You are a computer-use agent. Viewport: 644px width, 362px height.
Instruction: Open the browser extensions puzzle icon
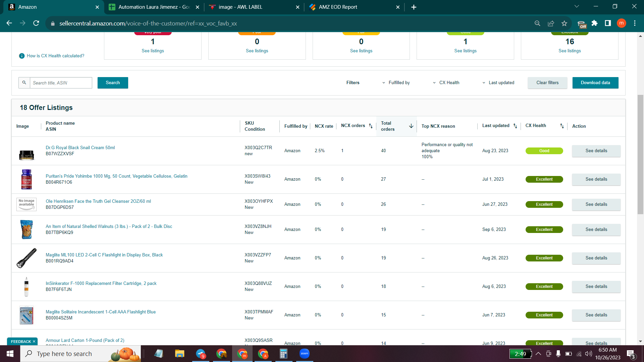point(595,23)
